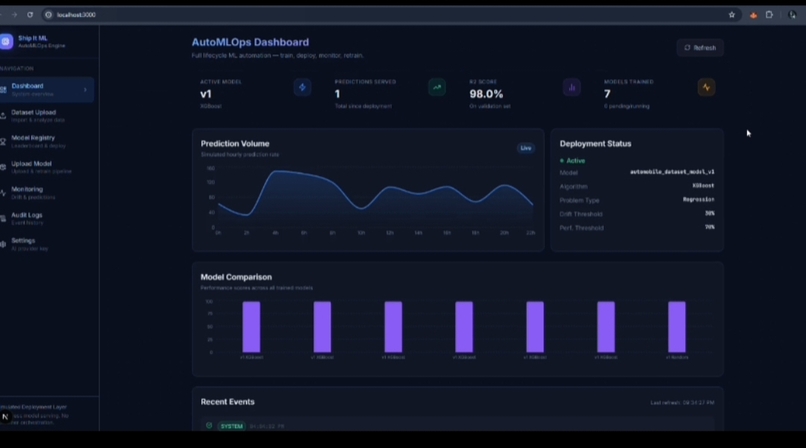Click the fourth Model Comparison bar
The height and width of the screenshot is (448, 806).
tap(464, 327)
